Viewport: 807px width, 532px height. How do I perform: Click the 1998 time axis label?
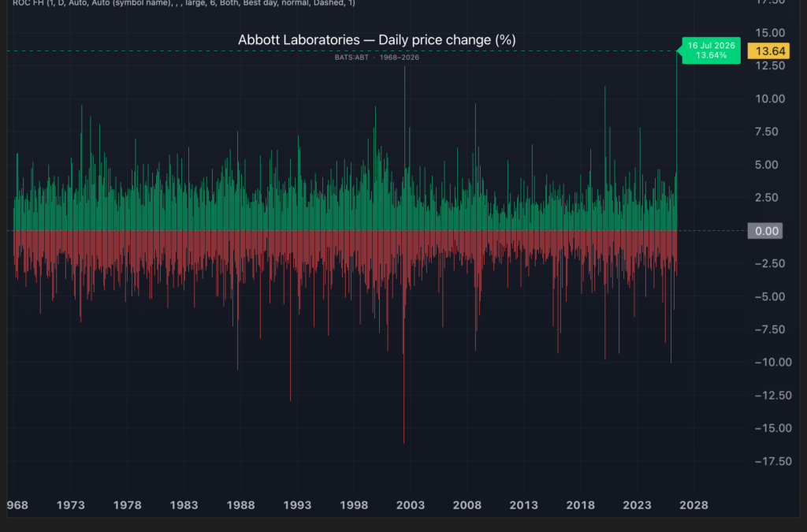coord(354,505)
